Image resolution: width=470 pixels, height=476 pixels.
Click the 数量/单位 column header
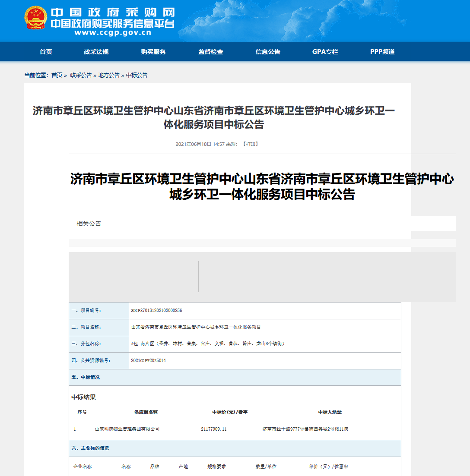pyautogui.click(x=266, y=467)
